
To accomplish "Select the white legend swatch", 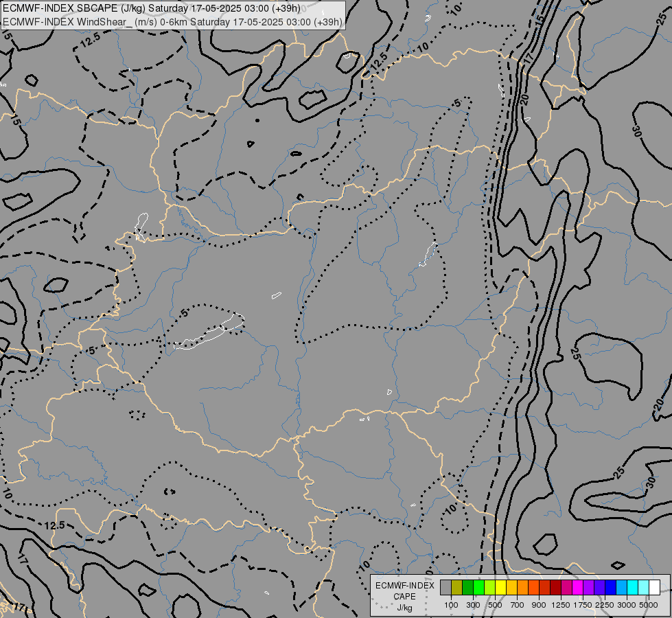I will (654, 587).
